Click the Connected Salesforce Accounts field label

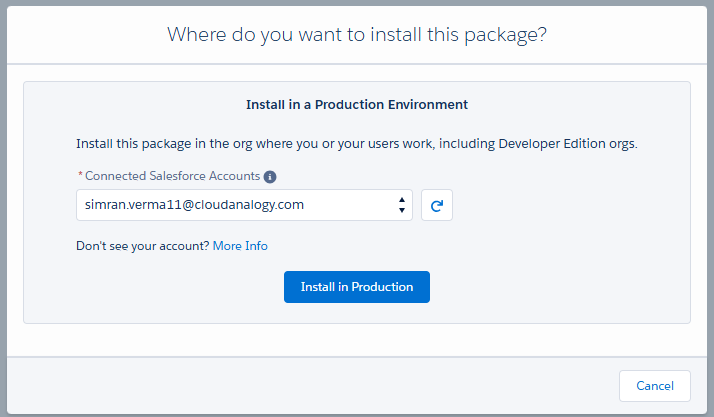tap(172, 176)
